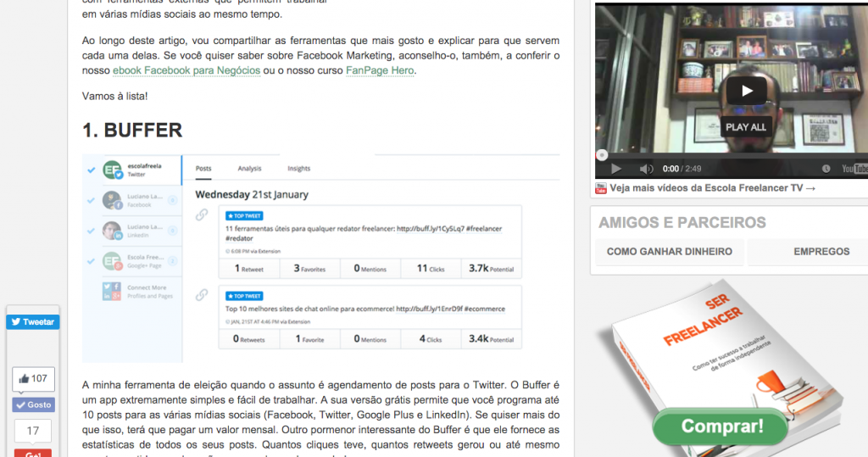Screen dimensions: 868x457
Task: Open Veja mais vídeos da Escola Freelancer TV
Action: pos(713,187)
